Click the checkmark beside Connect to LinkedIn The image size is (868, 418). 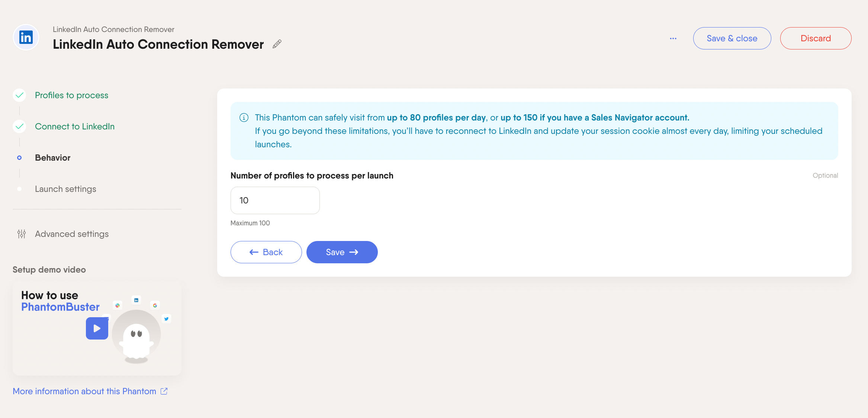[19, 126]
